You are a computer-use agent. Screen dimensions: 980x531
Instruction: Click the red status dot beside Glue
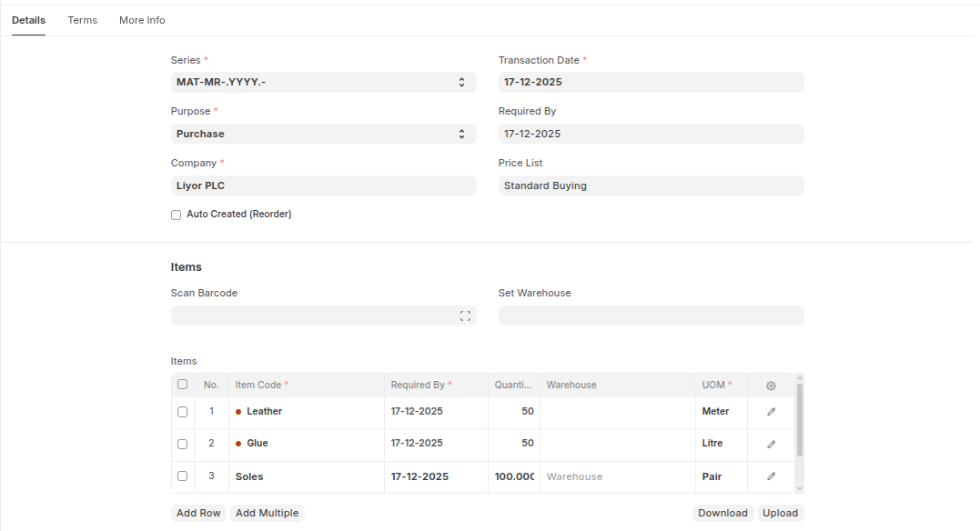[238, 444]
